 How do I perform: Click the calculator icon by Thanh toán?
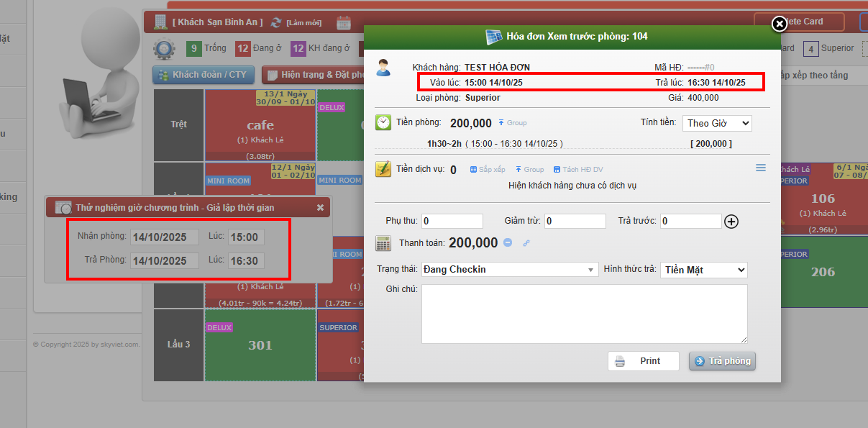pyautogui.click(x=383, y=243)
